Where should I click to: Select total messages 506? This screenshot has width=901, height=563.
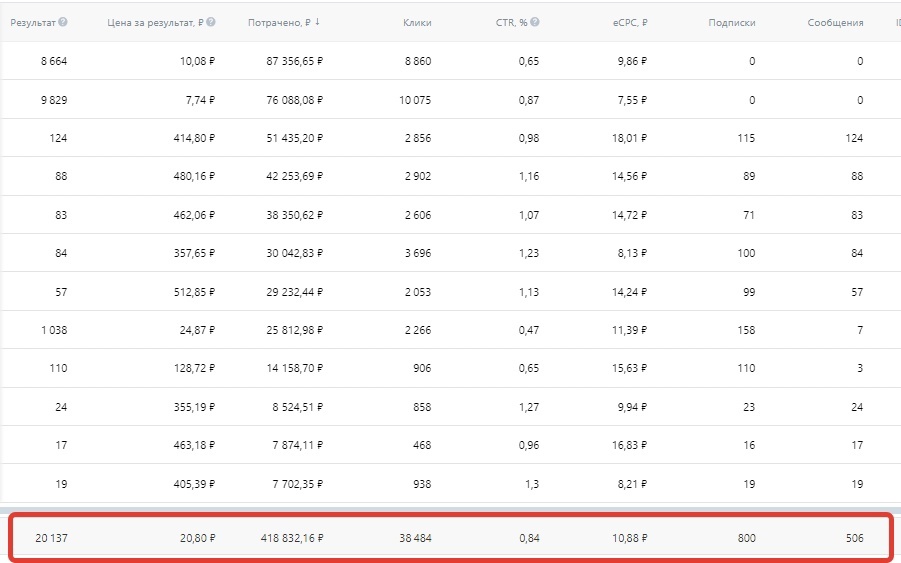point(854,538)
